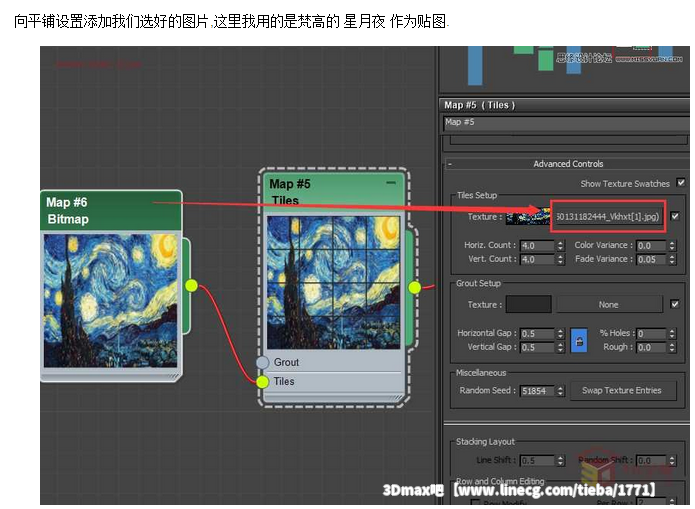Collapse the Map #5 Tiles node
695x509 pixels.
(x=390, y=183)
